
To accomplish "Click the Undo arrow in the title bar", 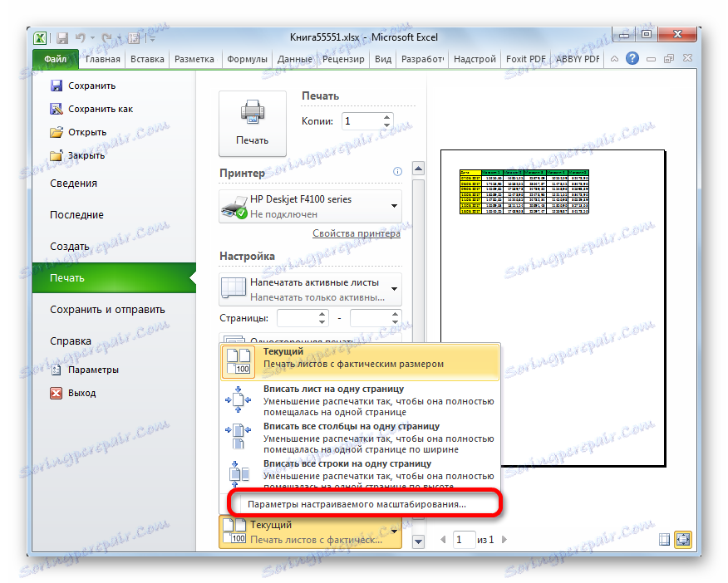I will pos(81,37).
